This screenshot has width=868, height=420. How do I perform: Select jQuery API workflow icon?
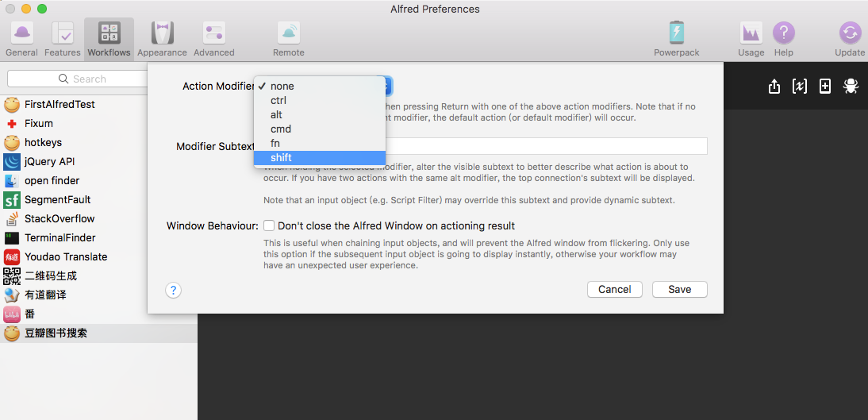[x=12, y=162]
